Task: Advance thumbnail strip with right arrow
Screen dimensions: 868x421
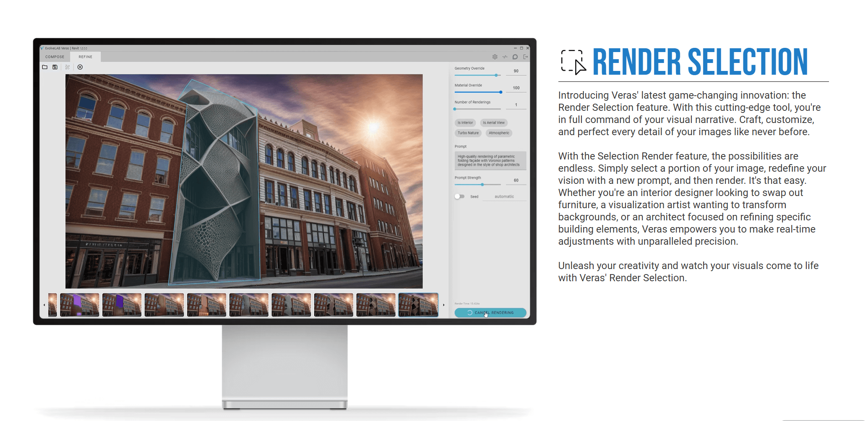Action: pos(444,305)
